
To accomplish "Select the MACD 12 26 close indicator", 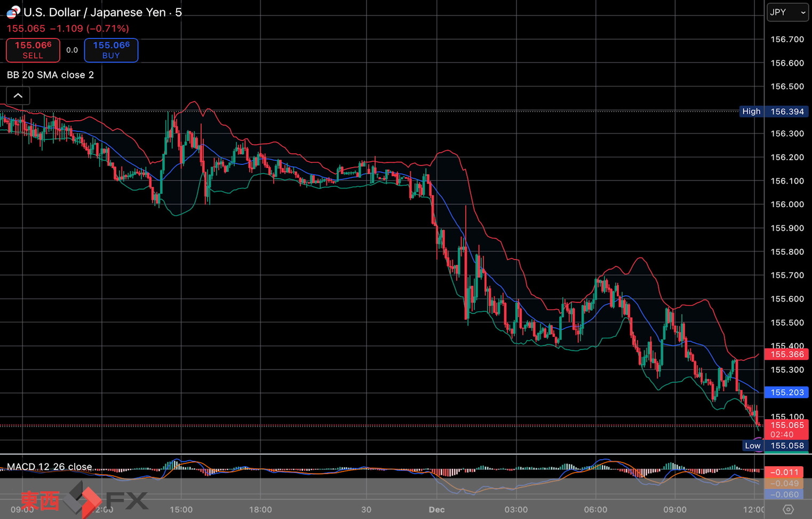I will [x=49, y=467].
